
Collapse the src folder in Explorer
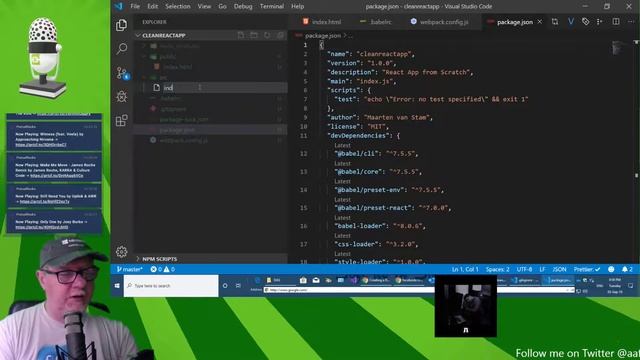[x=211, y=77]
